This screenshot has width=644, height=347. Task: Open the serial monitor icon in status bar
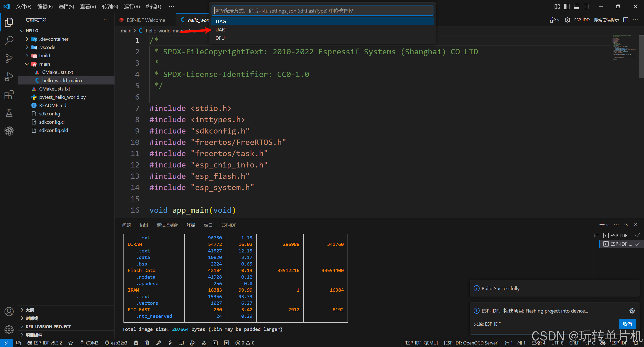pos(181,343)
